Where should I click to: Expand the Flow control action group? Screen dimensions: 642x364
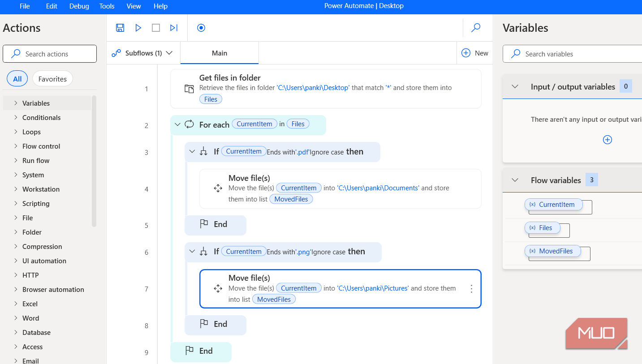tap(16, 146)
